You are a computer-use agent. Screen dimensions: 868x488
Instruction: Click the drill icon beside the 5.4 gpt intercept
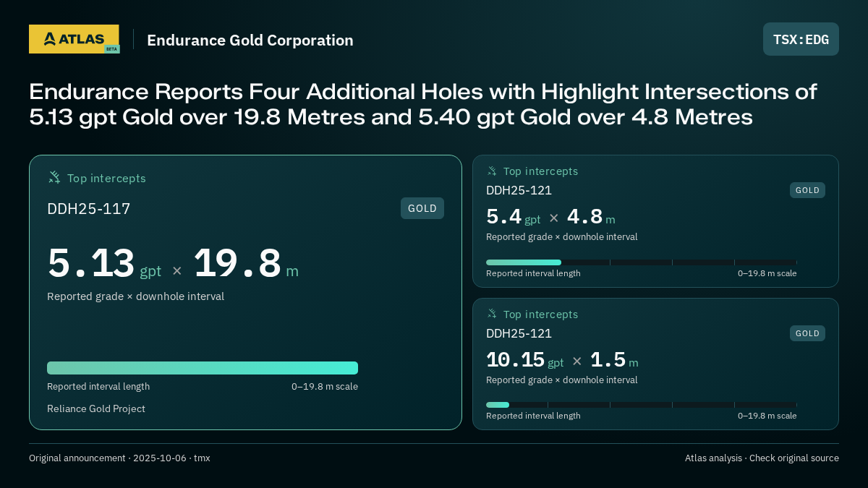[492, 171]
